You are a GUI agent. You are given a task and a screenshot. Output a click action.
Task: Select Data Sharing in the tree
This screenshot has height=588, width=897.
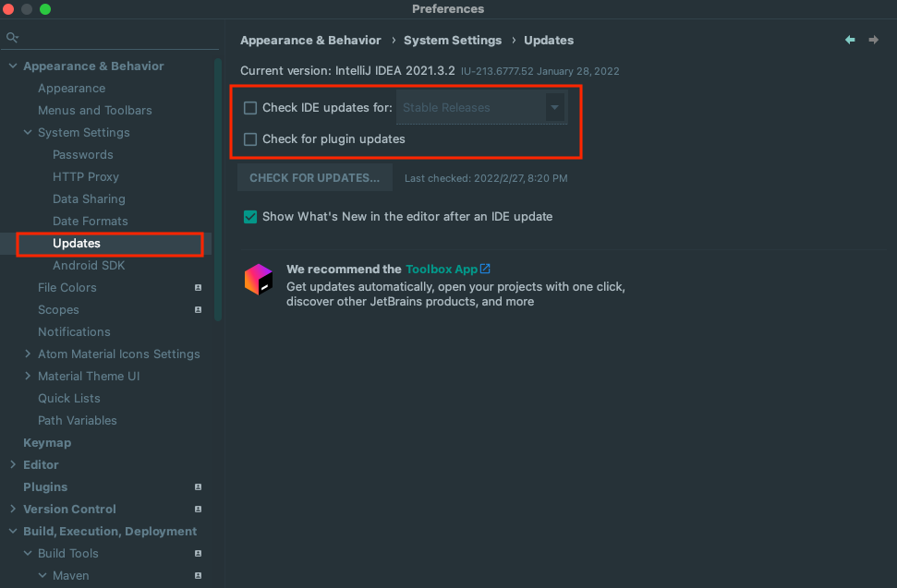(89, 198)
